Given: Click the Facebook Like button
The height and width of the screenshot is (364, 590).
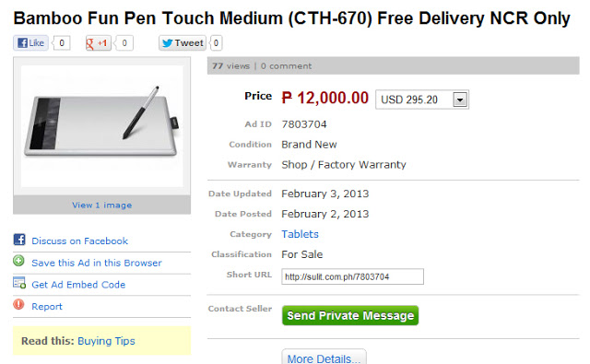Looking at the screenshot, I should pyautogui.click(x=30, y=43).
